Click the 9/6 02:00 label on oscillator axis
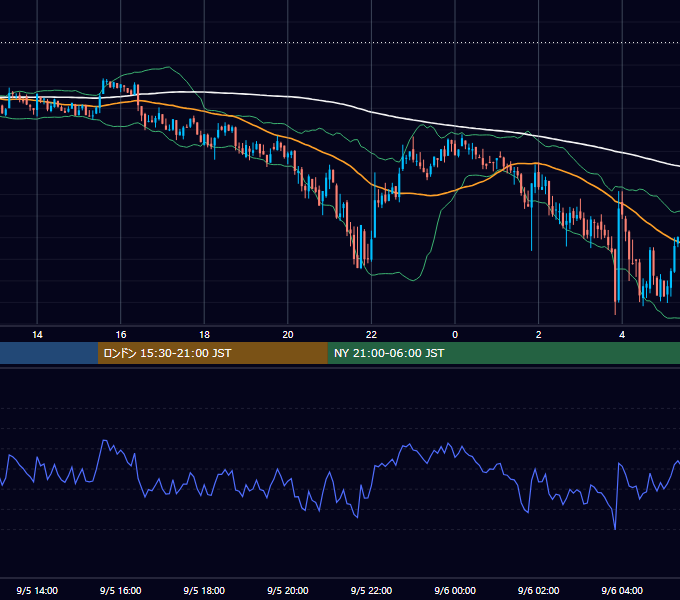Screen dimensions: 680x600 click(539, 590)
